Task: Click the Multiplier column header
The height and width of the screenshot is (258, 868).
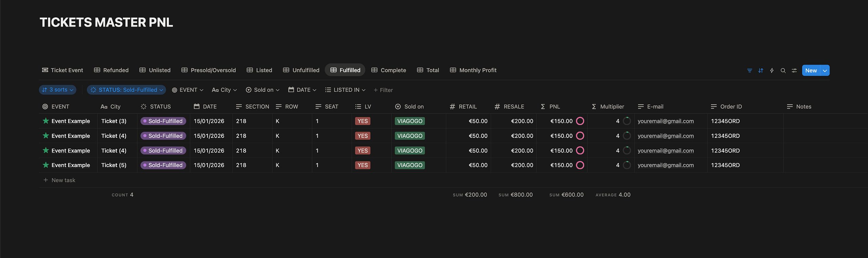Action: (x=608, y=107)
